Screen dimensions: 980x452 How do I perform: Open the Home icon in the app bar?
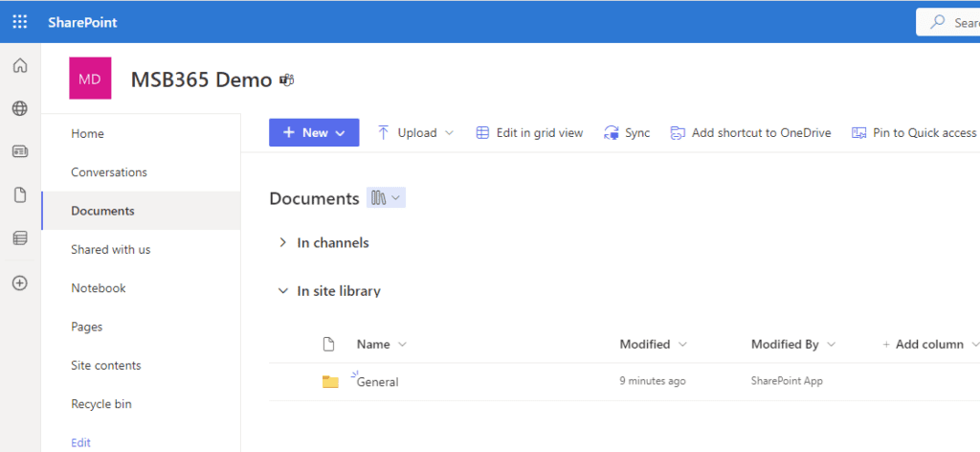(20, 65)
